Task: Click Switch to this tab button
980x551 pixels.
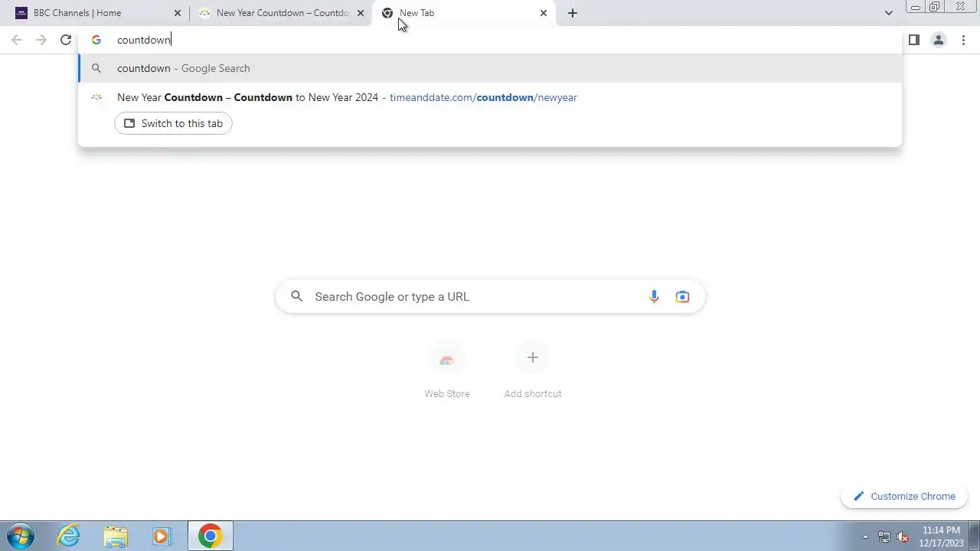Action: 173,123
